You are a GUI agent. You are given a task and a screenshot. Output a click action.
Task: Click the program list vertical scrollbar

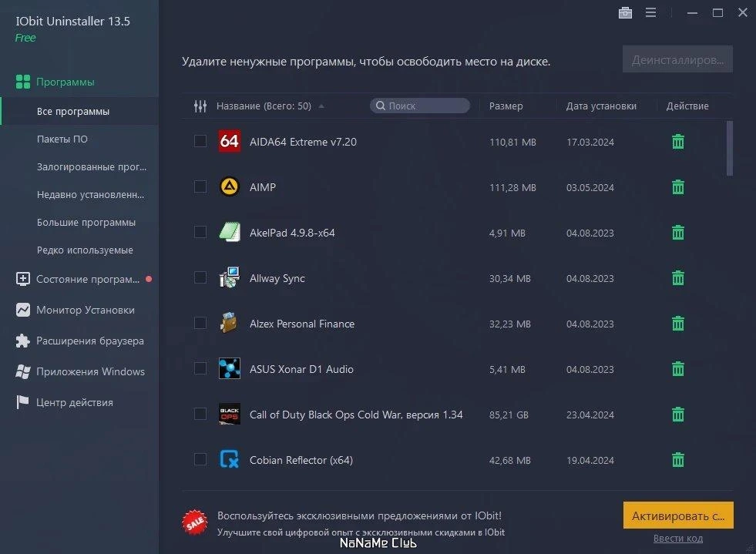click(x=730, y=149)
